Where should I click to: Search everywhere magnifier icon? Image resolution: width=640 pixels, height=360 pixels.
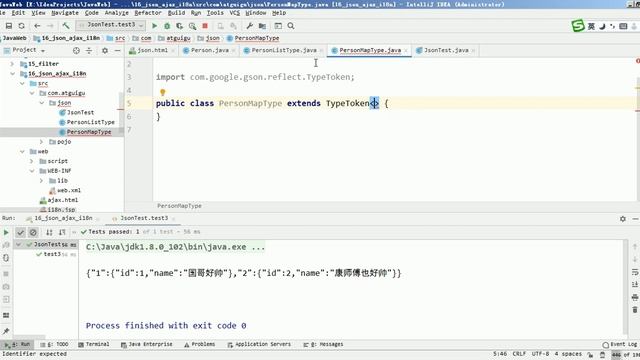pos(291,26)
